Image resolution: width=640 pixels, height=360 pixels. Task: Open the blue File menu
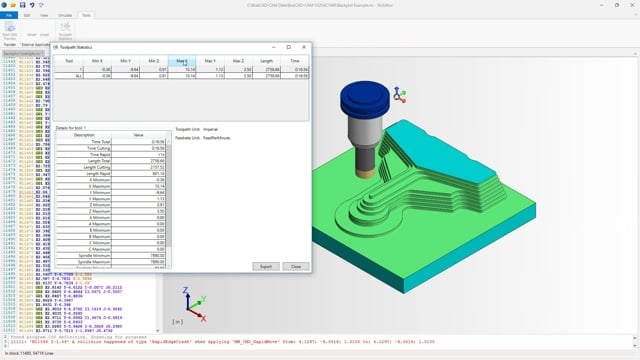pyautogui.click(x=9, y=15)
